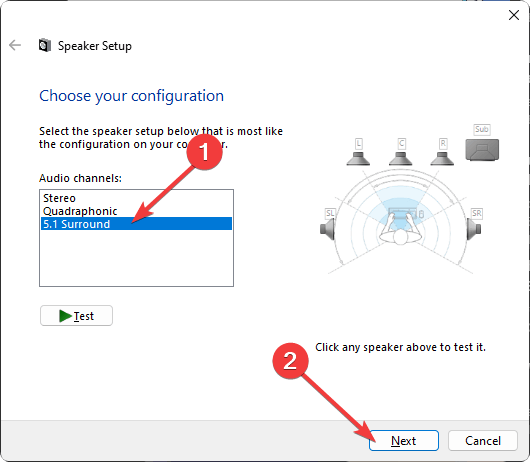
Task: Select Stereo in Audio channels list
Action: 59,198
